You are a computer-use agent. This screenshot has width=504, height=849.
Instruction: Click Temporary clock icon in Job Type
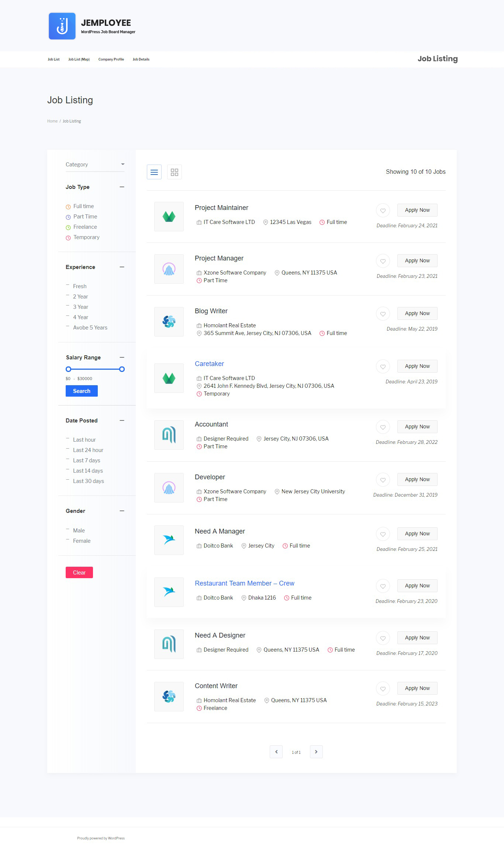coord(68,238)
